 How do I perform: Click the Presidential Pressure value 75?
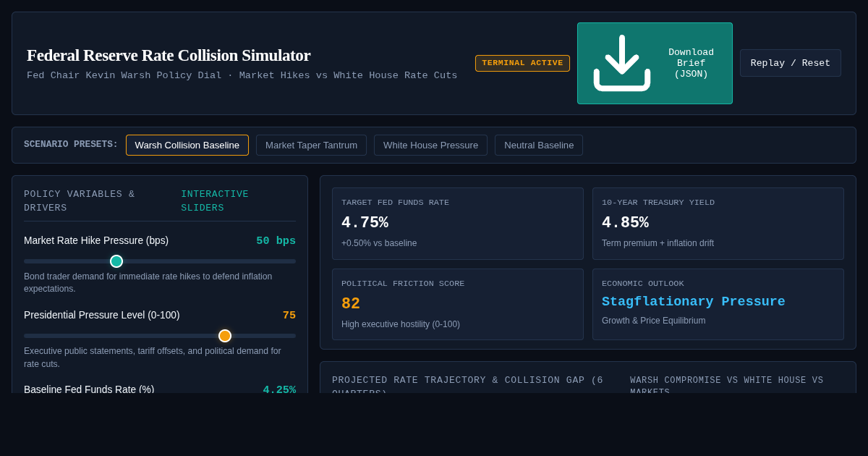(x=289, y=316)
